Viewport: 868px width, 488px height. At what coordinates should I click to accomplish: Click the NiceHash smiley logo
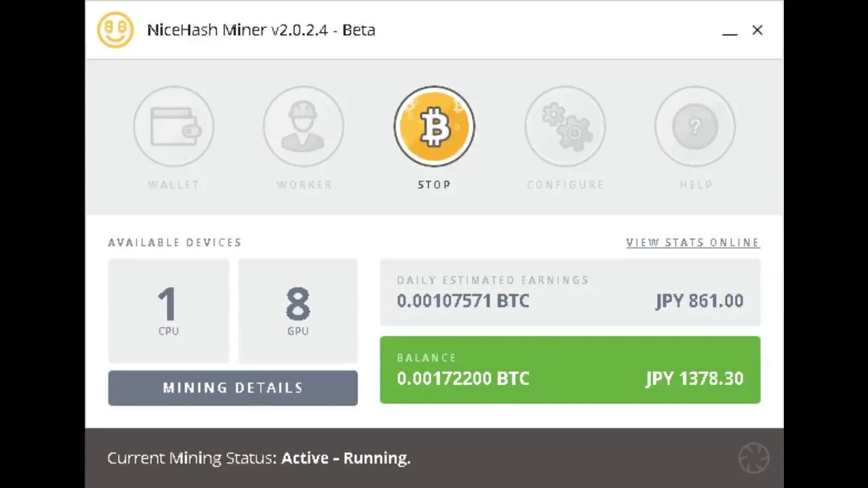pyautogui.click(x=115, y=30)
